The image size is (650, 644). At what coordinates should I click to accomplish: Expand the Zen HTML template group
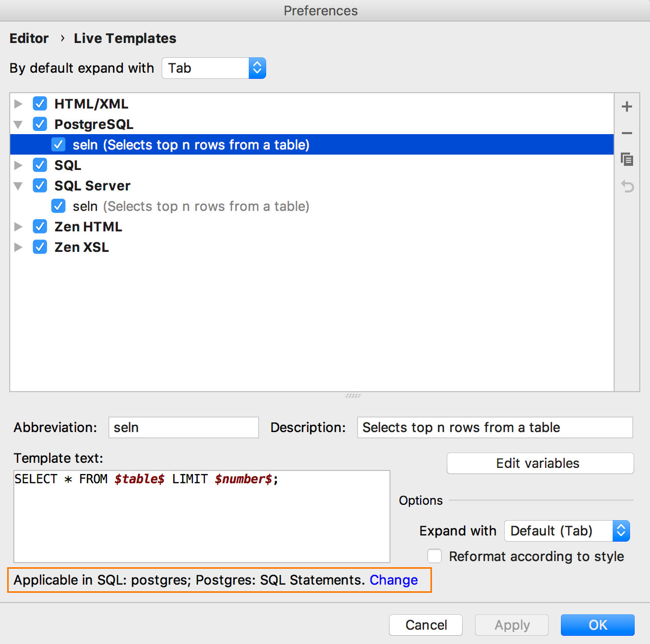click(x=18, y=227)
